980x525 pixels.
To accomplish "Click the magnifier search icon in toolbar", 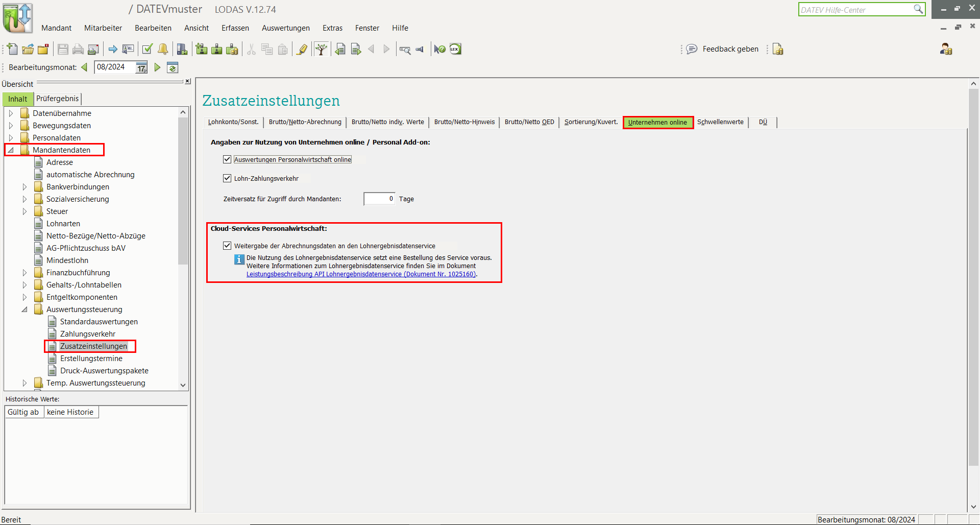I will 405,50.
